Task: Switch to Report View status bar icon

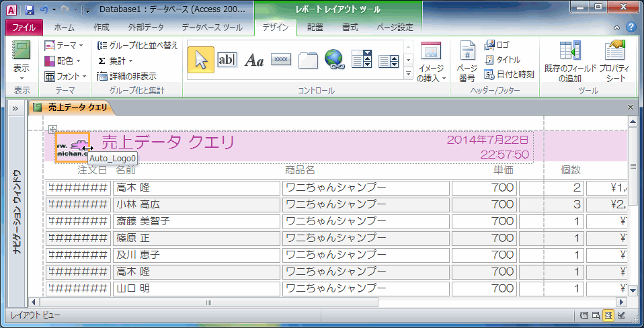Action: pyautogui.click(x=583, y=315)
